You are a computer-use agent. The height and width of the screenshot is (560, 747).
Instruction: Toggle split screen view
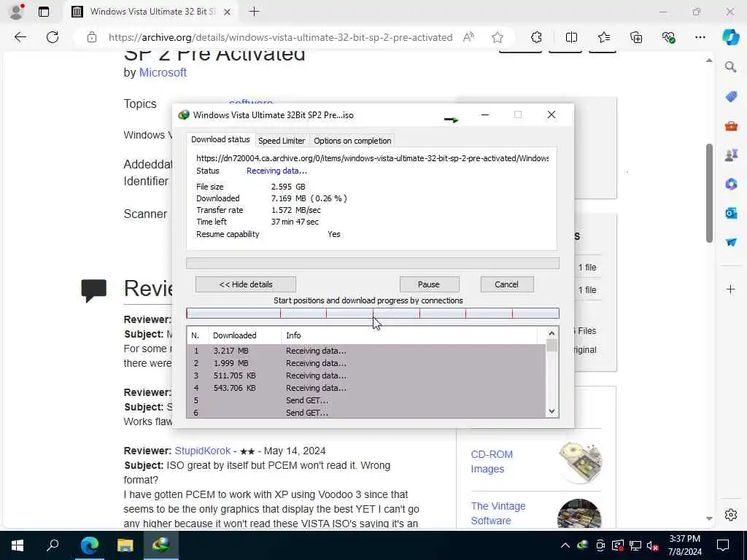(571, 37)
